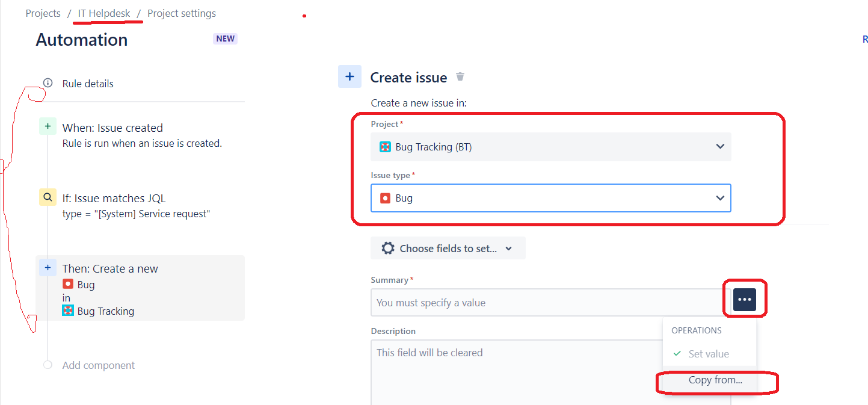Click gear icon on Choose fields button

388,248
